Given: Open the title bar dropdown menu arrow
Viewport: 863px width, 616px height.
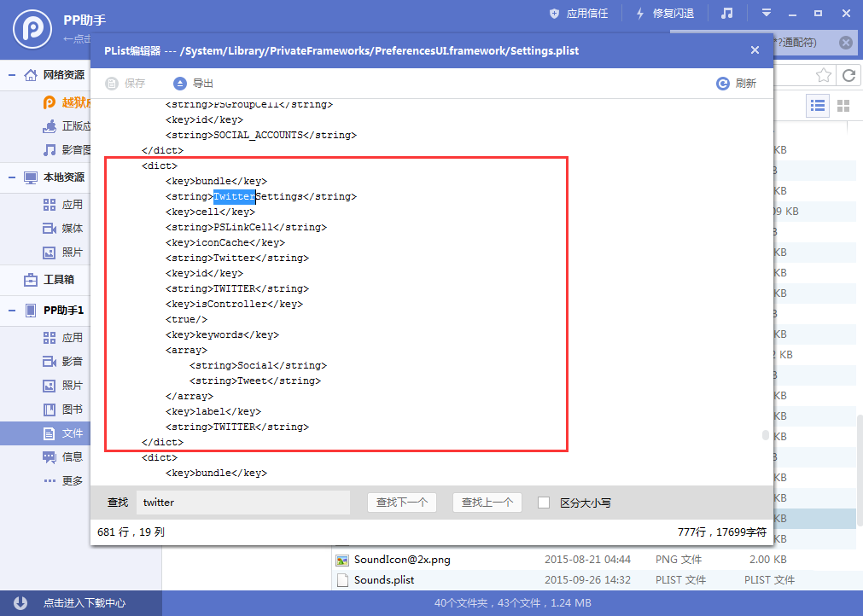Looking at the screenshot, I should point(767,13).
